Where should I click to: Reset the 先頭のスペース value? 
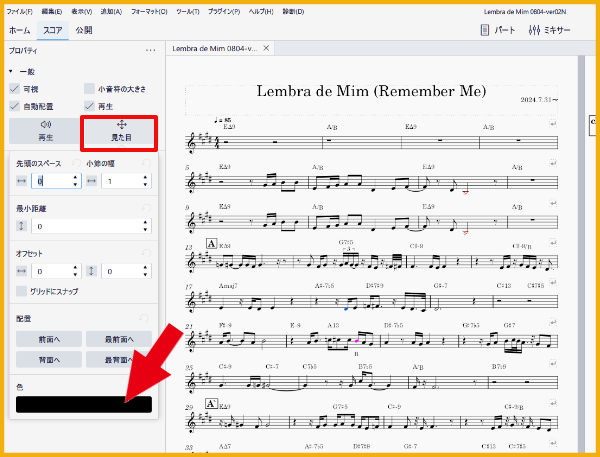pos(76,163)
